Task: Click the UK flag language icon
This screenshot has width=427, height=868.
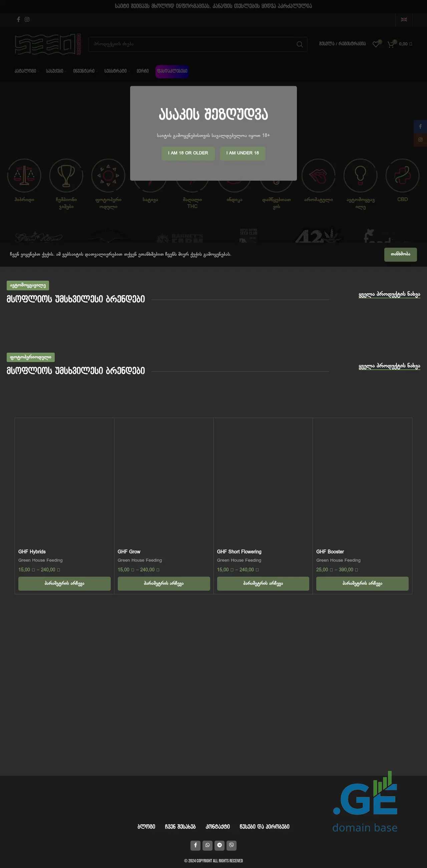Action: point(403,20)
